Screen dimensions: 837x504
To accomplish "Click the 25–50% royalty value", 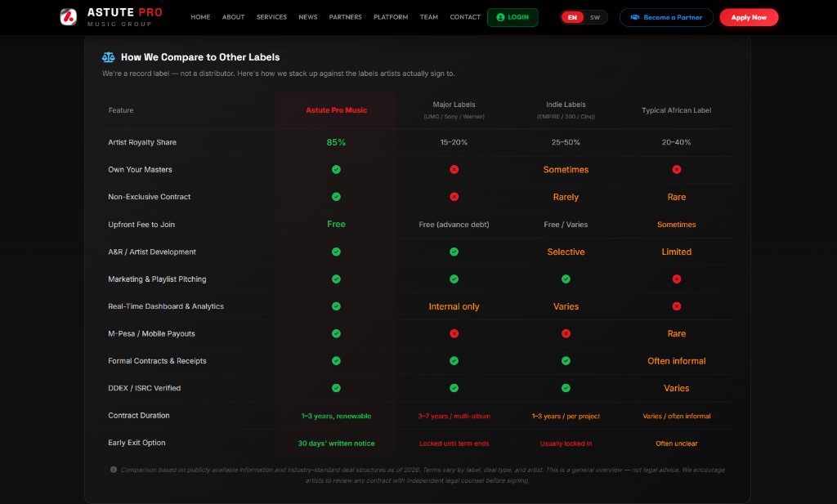I will pos(566,142).
